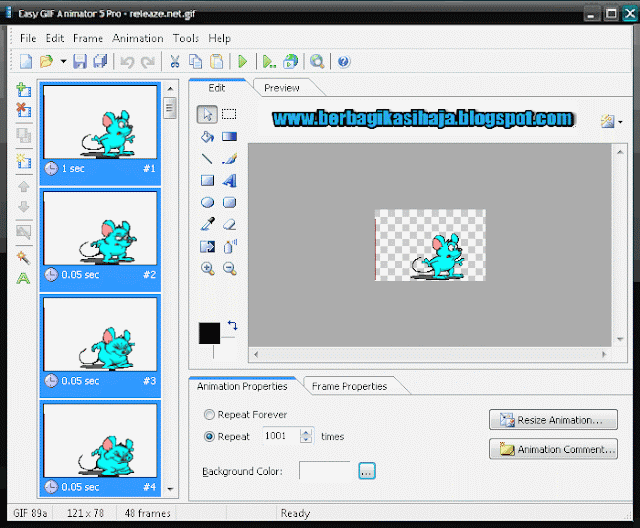
Task: Click the Play with options icon
Action: tap(269, 62)
